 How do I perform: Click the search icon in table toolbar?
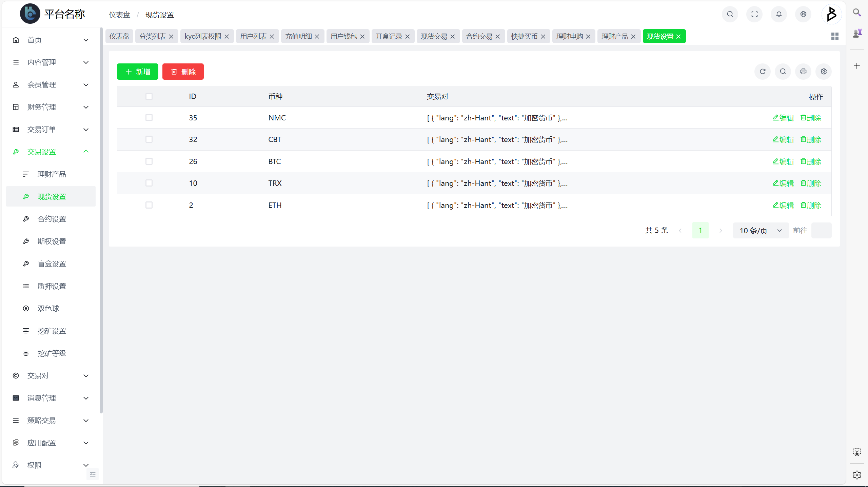point(783,72)
